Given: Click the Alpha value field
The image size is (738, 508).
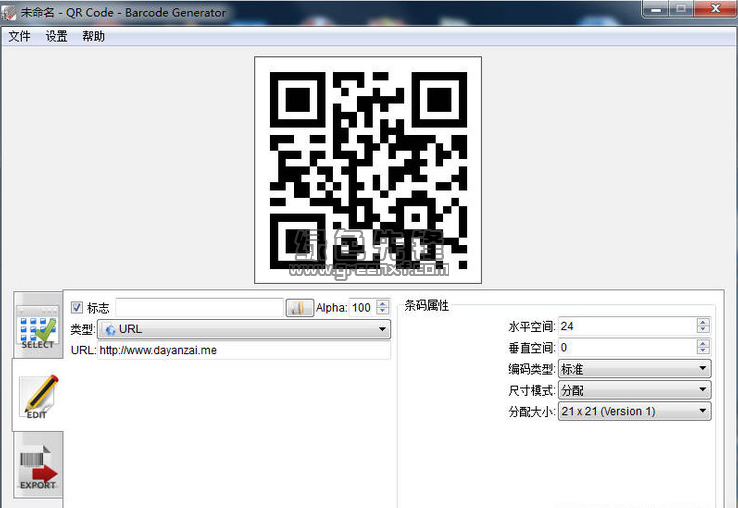Looking at the screenshot, I should 363,308.
